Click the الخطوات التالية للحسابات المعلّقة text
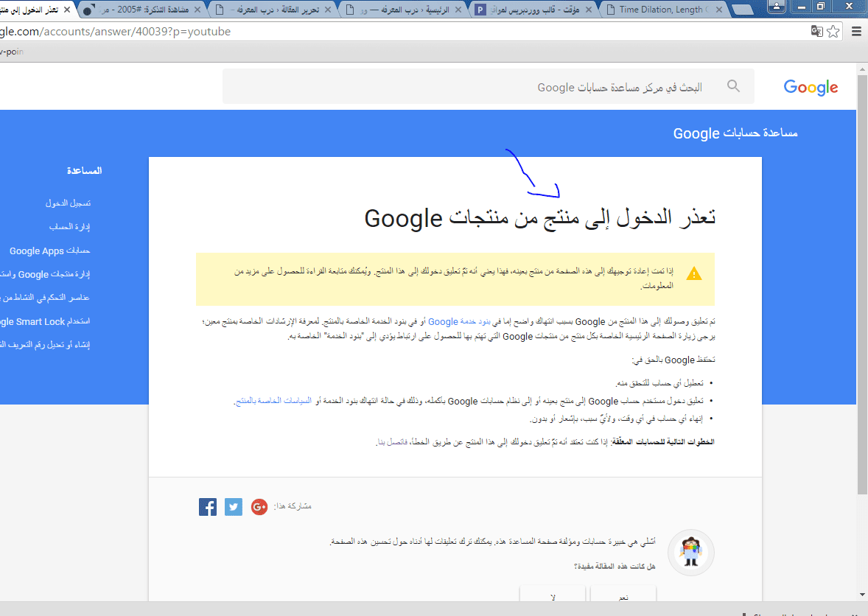 pos(662,442)
